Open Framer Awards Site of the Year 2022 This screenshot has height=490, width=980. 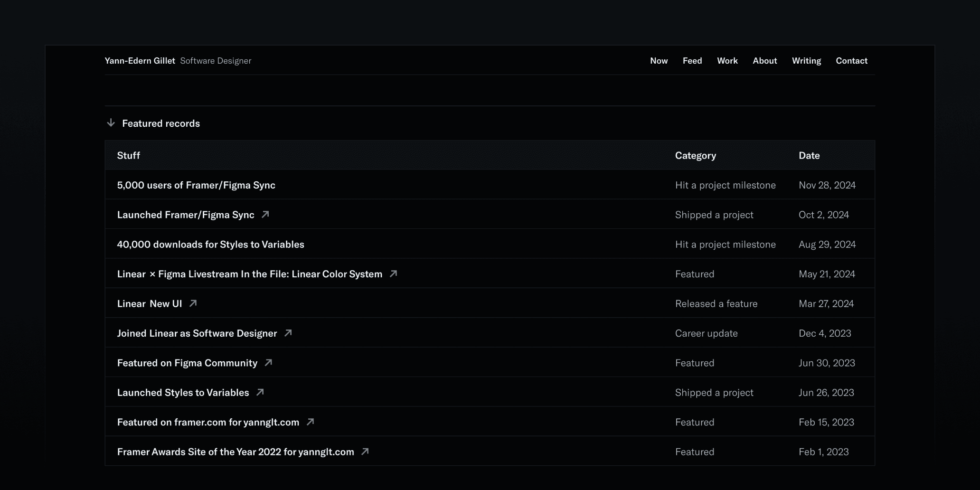tap(236, 452)
